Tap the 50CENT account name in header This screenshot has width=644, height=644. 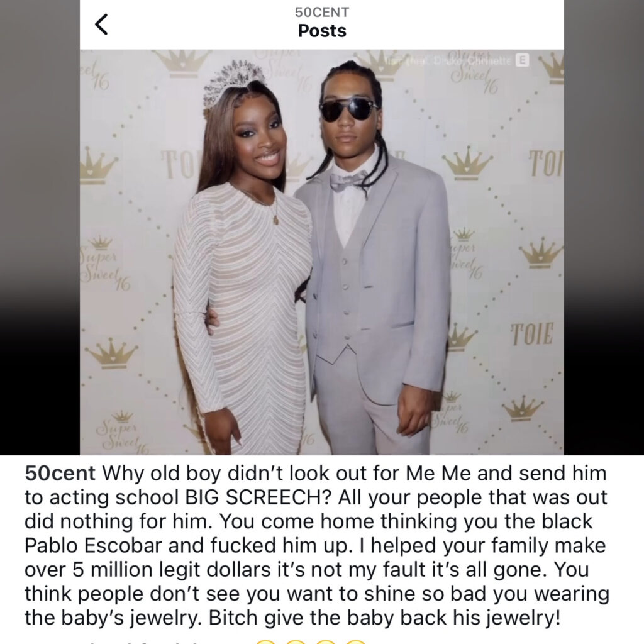[x=322, y=13]
